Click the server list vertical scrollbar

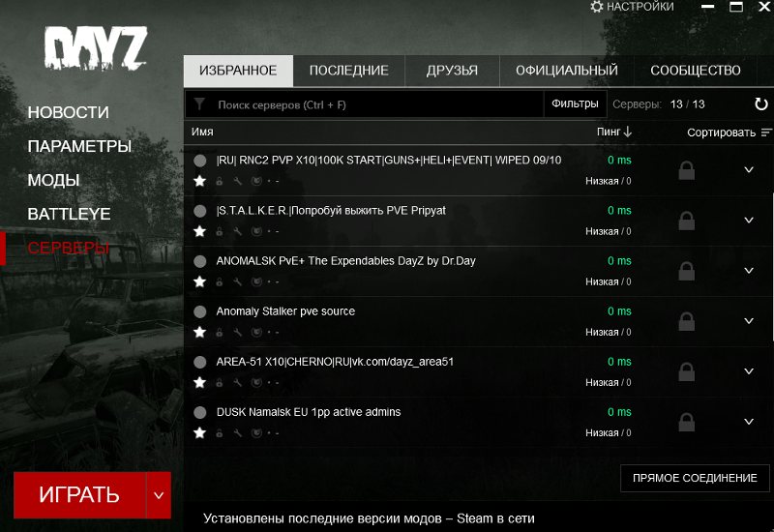point(771,242)
